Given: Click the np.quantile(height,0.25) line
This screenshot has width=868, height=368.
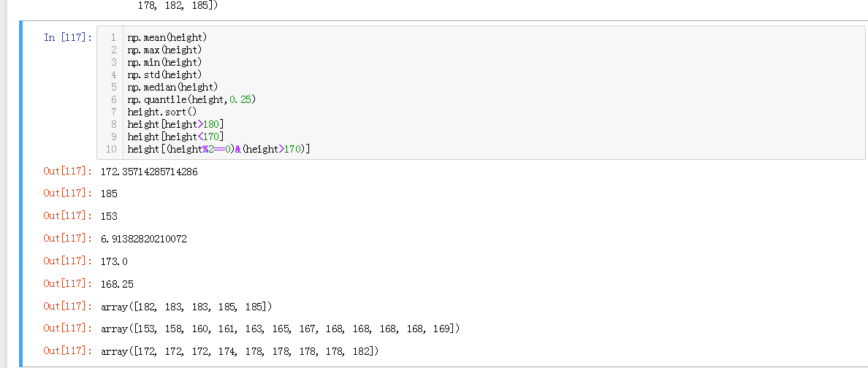Looking at the screenshot, I should (191, 99).
